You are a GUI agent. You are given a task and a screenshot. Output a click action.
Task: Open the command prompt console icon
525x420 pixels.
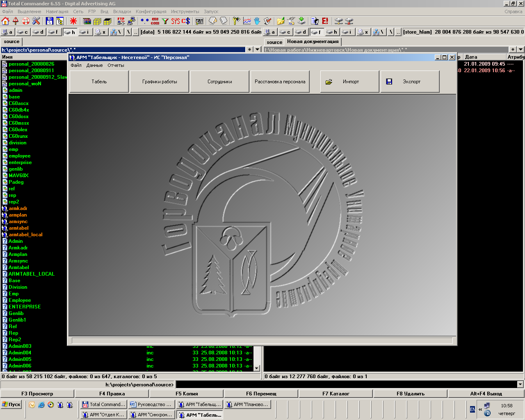199,21
